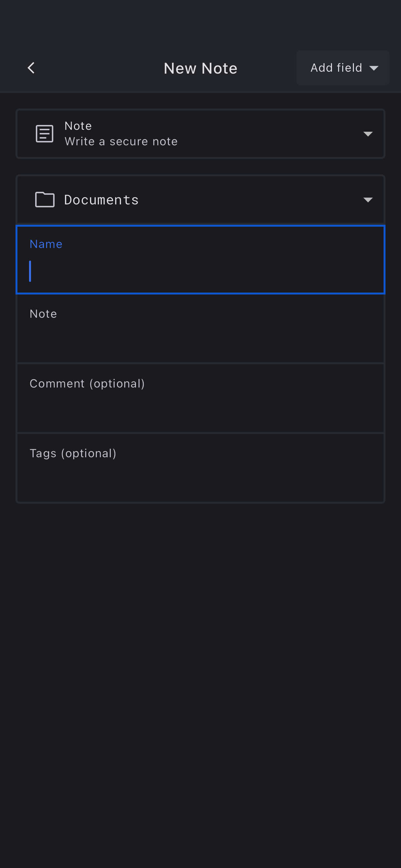Click the note document icon
The image size is (401, 868).
(45, 134)
